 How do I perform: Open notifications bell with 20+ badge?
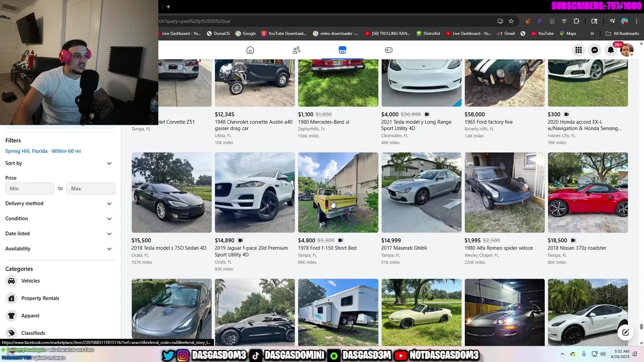[611, 50]
